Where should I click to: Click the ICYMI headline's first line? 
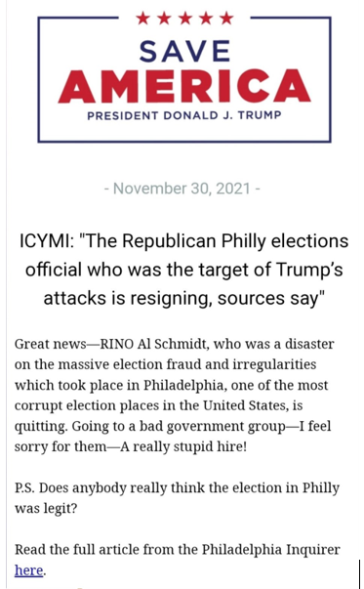(x=183, y=241)
